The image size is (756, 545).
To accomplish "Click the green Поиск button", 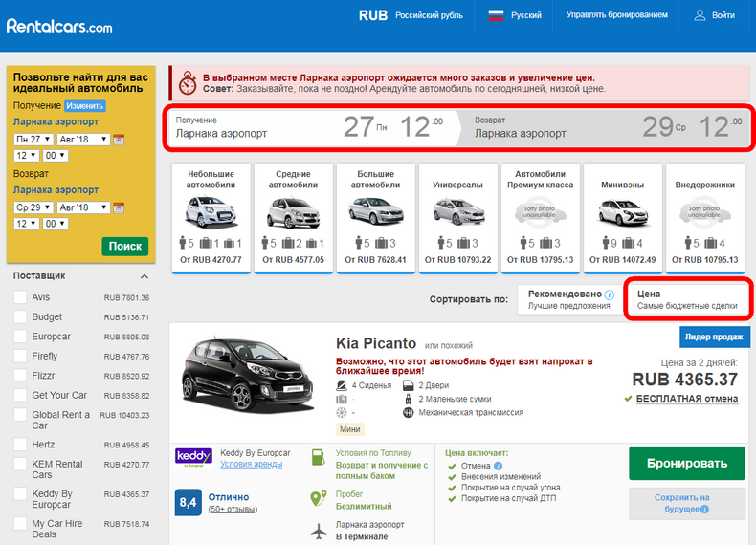I will pos(124,247).
